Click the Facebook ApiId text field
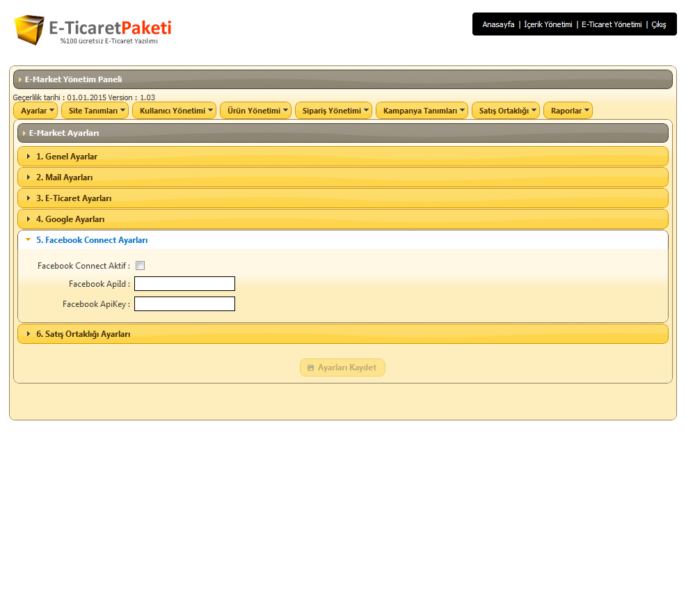This screenshot has height=616, width=686. coord(184,284)
